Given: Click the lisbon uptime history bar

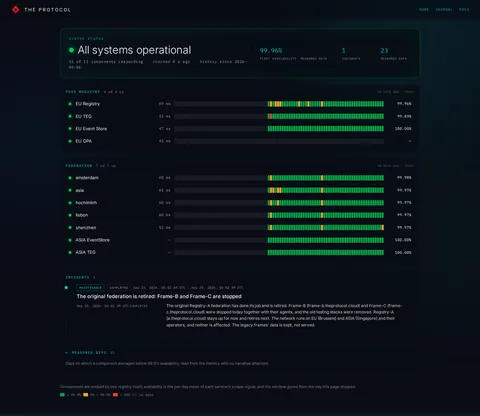Looking at the screenshot, I should tap(279, 215).
